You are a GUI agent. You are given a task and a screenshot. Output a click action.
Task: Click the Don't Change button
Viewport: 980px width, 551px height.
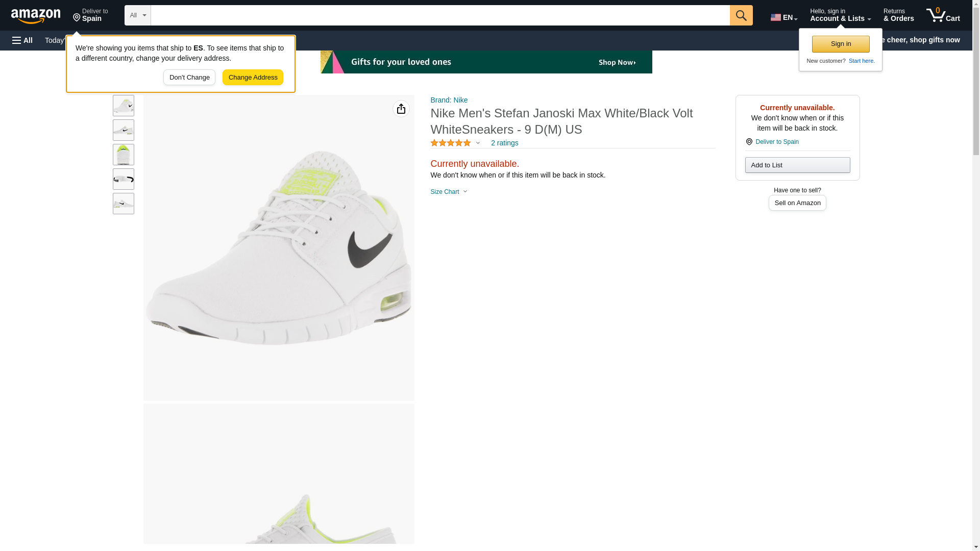[x=189, y=78]
